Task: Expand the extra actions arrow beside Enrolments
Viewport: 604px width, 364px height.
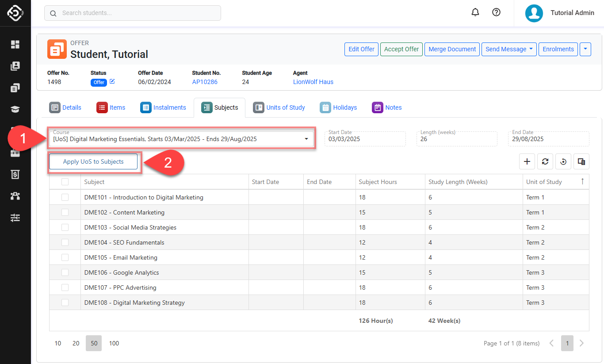Action: tap(585, 49)
